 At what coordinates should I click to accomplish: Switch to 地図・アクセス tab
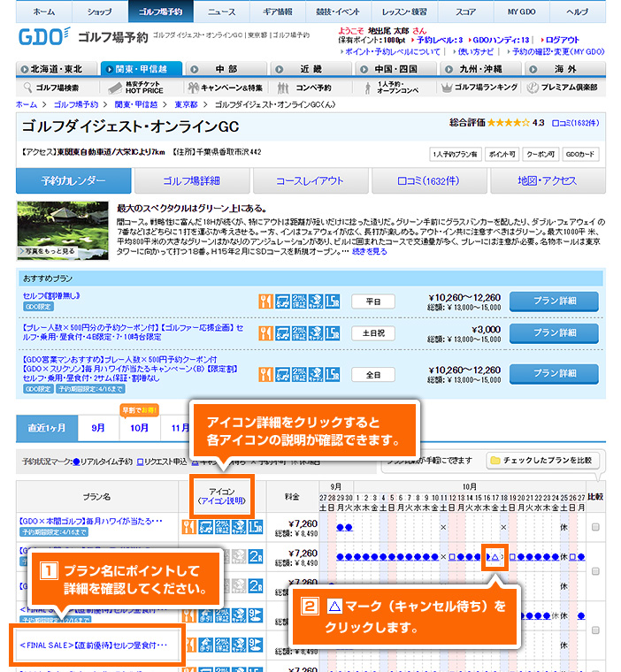point(548,181)
